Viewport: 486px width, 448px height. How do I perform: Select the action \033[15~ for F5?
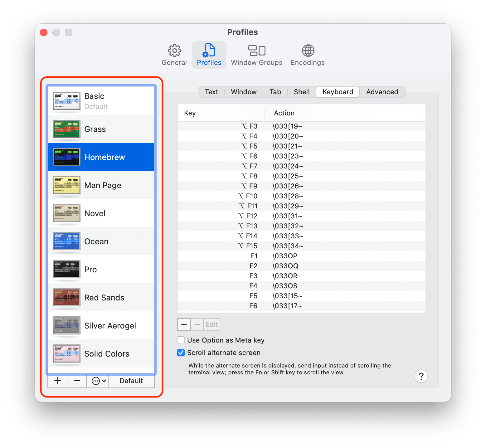[287, 296]
